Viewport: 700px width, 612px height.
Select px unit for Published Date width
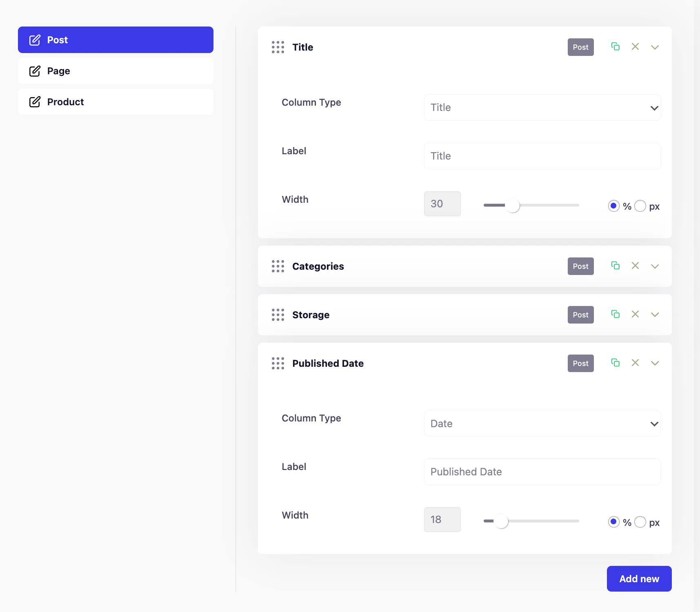pyautogui.click(x=640, y=522)
